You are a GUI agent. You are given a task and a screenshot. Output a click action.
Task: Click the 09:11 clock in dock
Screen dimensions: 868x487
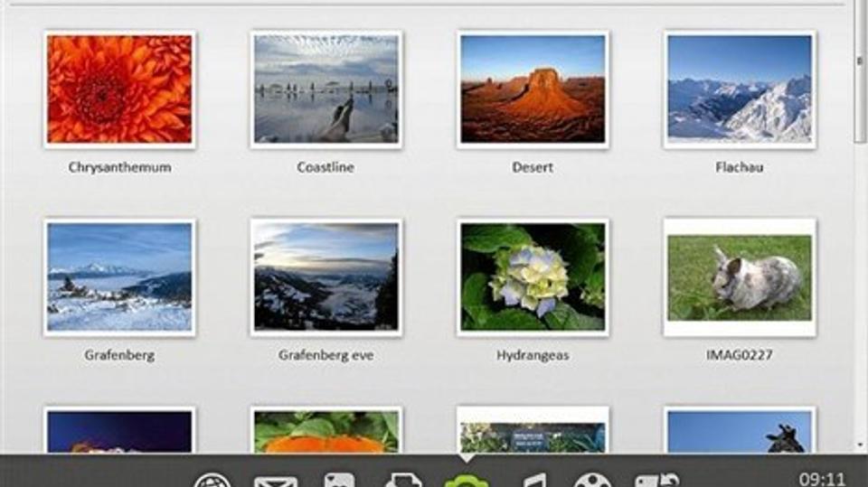click(x=822, y=479)
